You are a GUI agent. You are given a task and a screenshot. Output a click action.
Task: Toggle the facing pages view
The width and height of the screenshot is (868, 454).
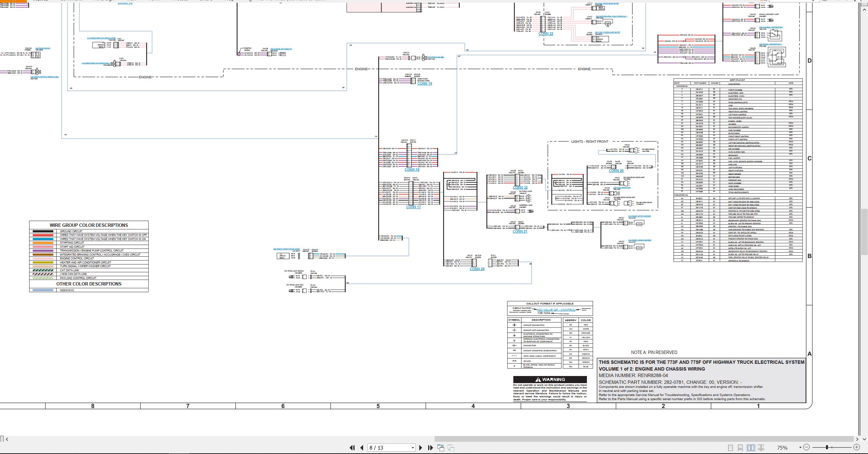(751, 448)
